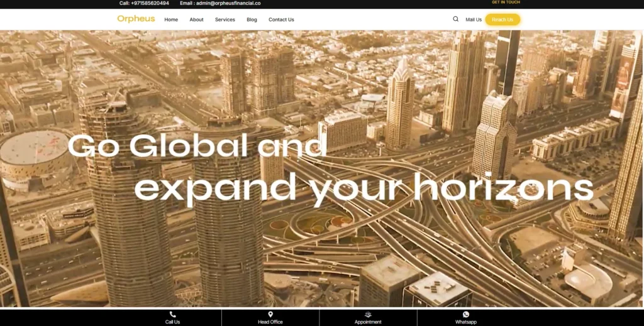
Task: Navigate to the Blog page
Action: point(252,19)
